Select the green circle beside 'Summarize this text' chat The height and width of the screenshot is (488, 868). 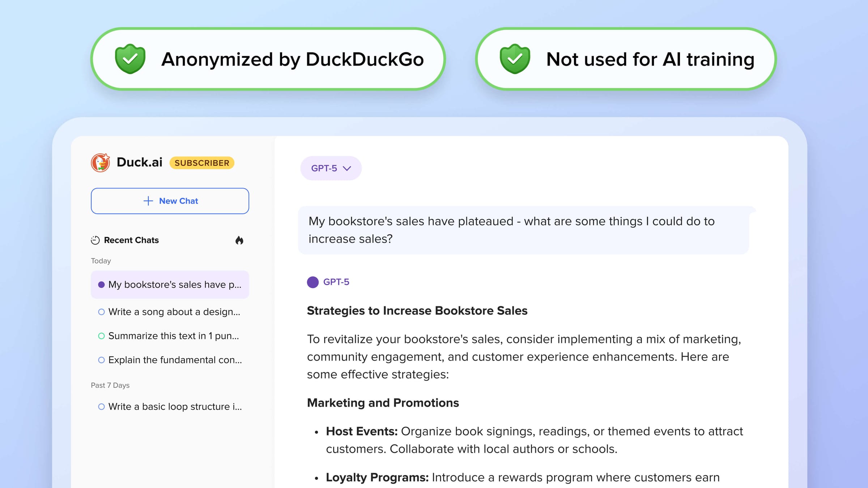coord(101,336)
